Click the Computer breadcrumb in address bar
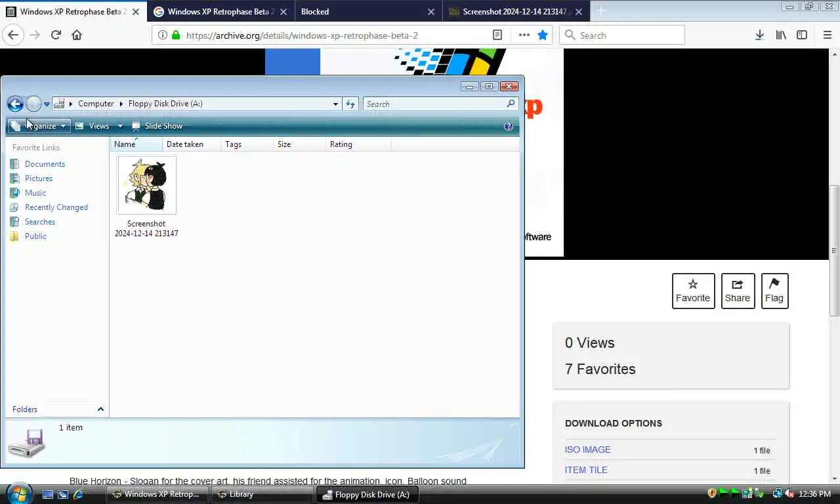 coord(96,104)
